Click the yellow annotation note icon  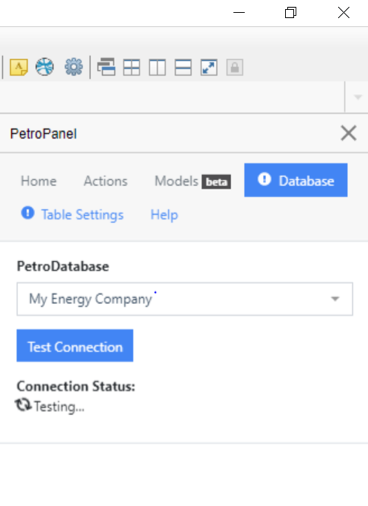19,67
